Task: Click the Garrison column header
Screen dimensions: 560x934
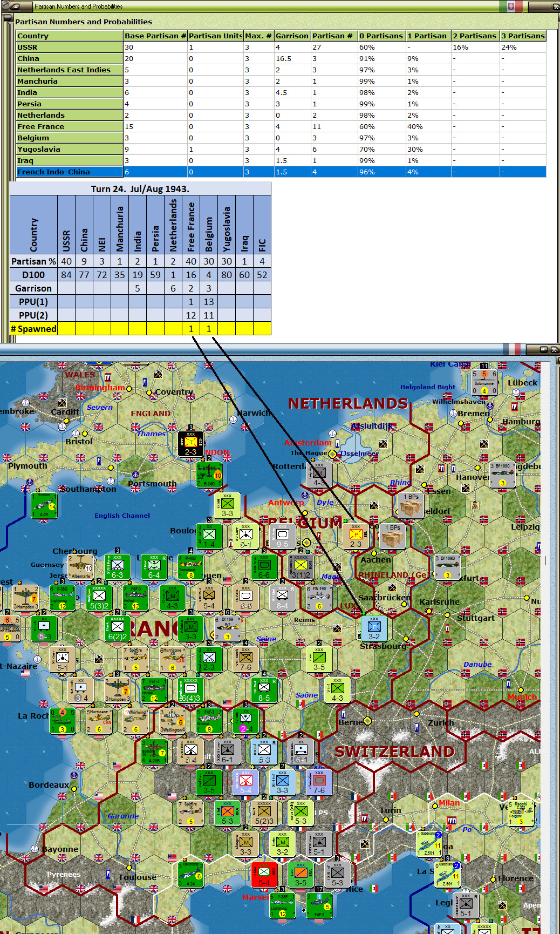Action: tap(292, 36)
